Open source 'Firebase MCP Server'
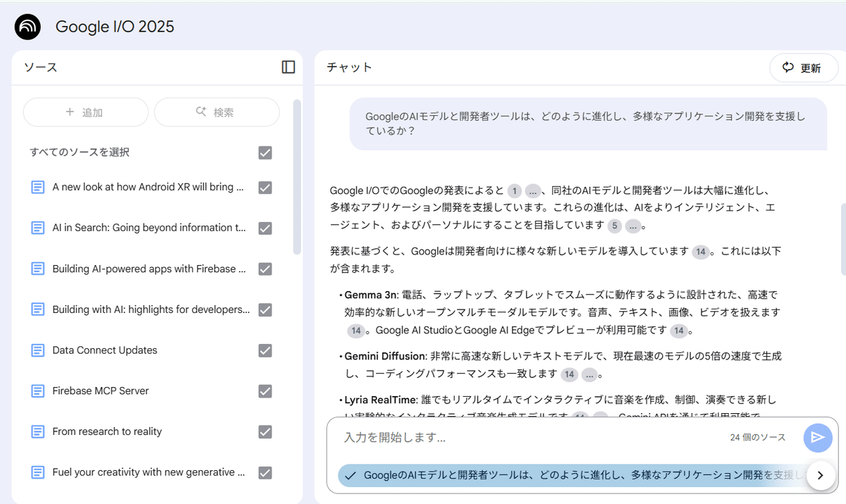The height and width of the screenshot is (504, 846). [101, 391]
